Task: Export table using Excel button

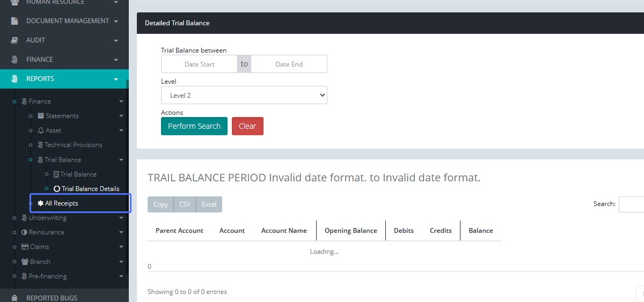Action: (209, 204)
